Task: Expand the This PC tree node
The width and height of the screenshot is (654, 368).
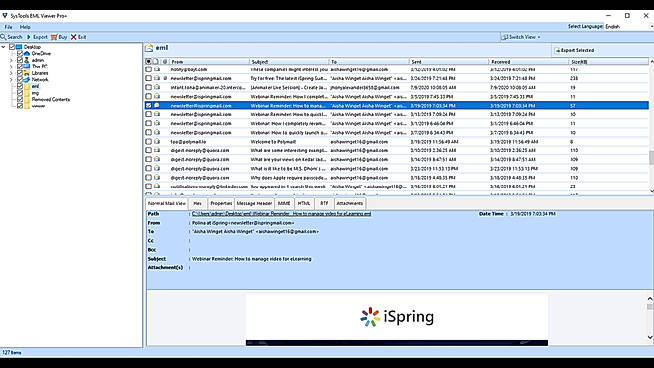Action: [11, 66]
